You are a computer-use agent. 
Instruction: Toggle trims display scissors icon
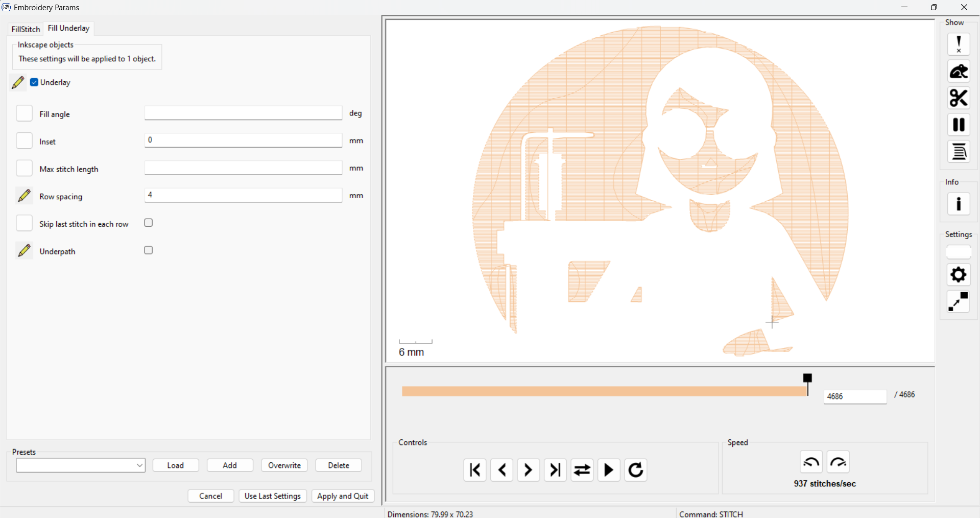tap(959, 98)
